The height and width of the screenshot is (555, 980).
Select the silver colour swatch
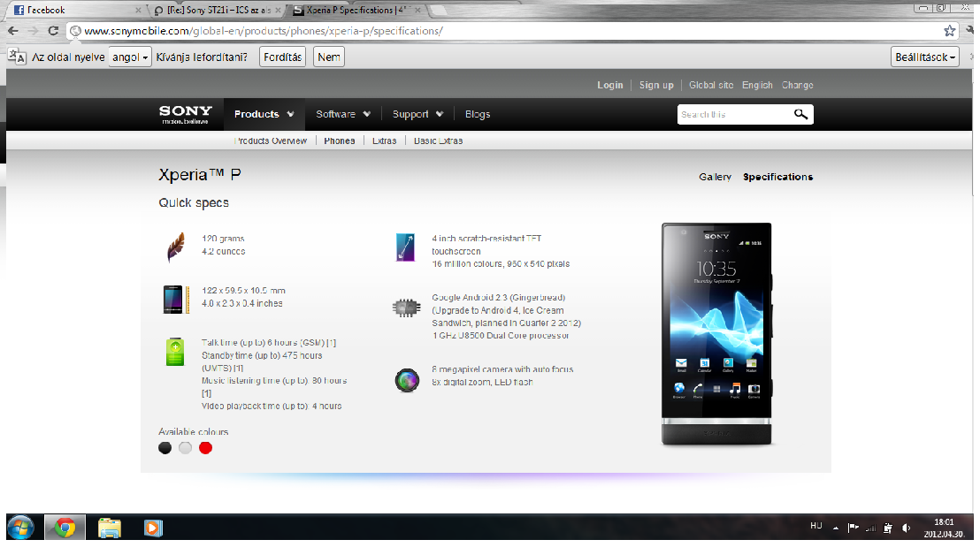(x=185, y=447)
